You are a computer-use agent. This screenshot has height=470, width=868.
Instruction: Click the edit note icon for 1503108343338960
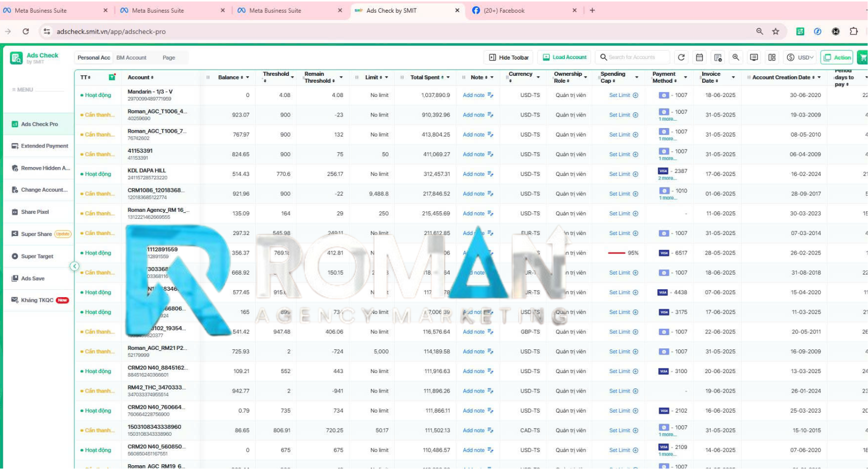pyautogui.click(x=491, y=430)
